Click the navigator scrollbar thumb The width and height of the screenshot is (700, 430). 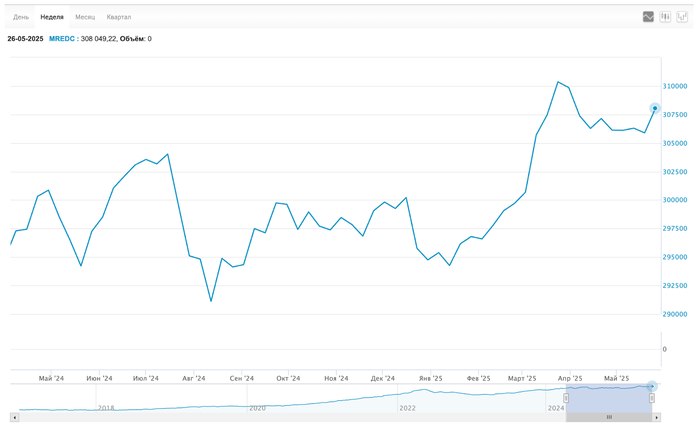click(x=608, y=417)
